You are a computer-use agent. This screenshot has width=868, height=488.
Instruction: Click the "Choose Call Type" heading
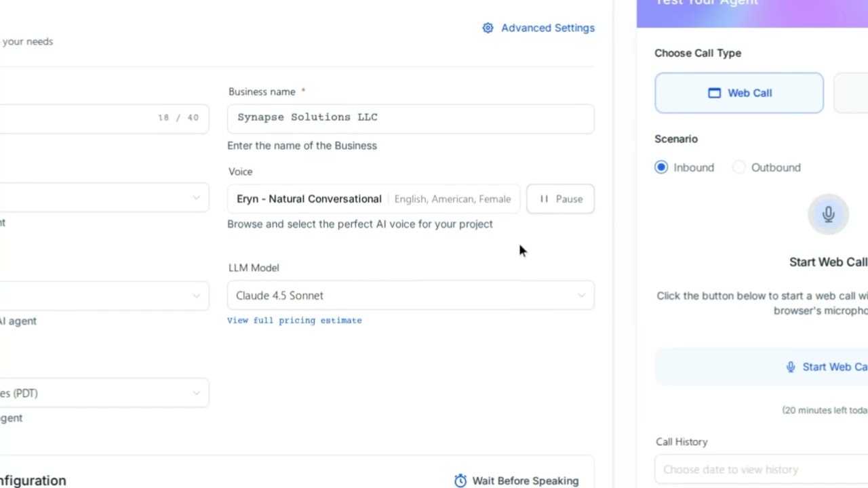point(698,53)
